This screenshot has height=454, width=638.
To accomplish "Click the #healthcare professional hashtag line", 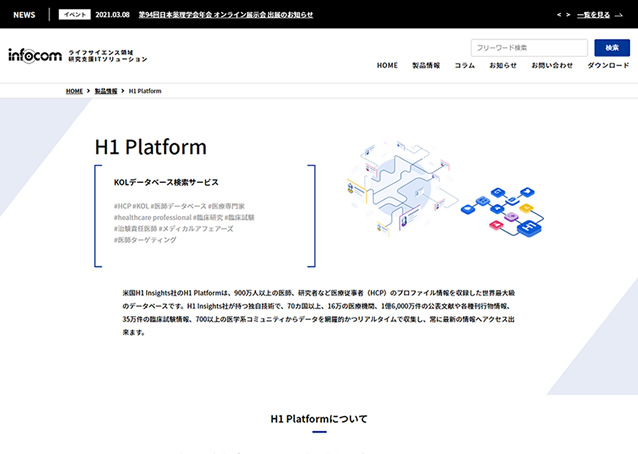I will 184,218.
